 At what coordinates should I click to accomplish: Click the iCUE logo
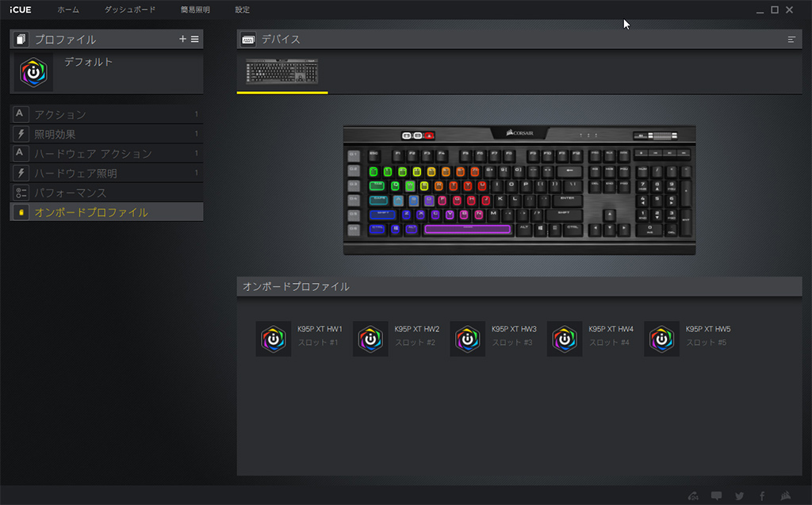(x=20, y=10)
